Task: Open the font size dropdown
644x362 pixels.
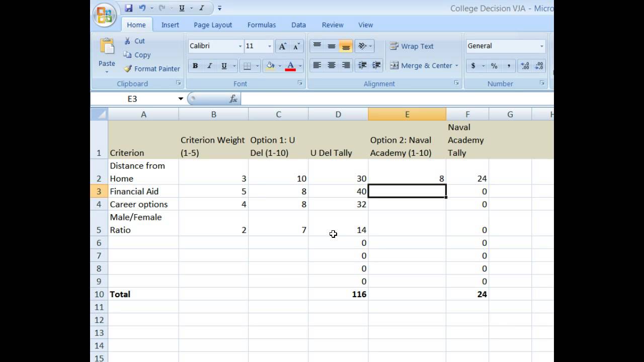Action: (x=270, y=46)
